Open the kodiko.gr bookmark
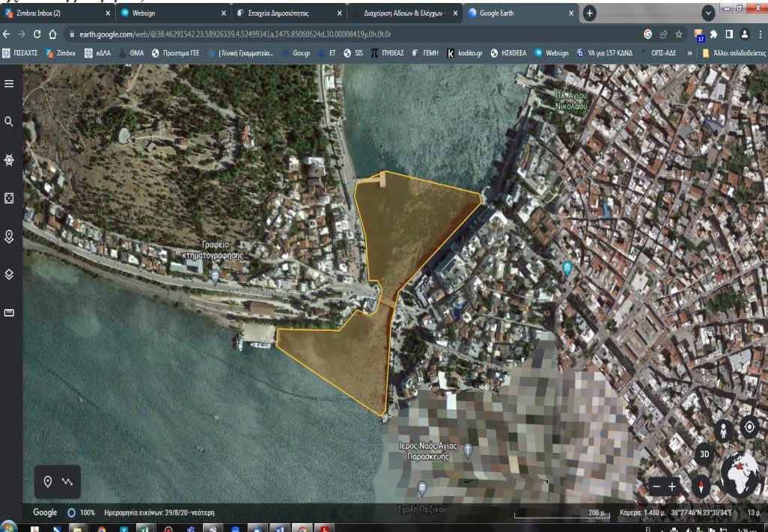Viewport: 768px width, 532px height. pyautogui.click(x=466, y=53)
